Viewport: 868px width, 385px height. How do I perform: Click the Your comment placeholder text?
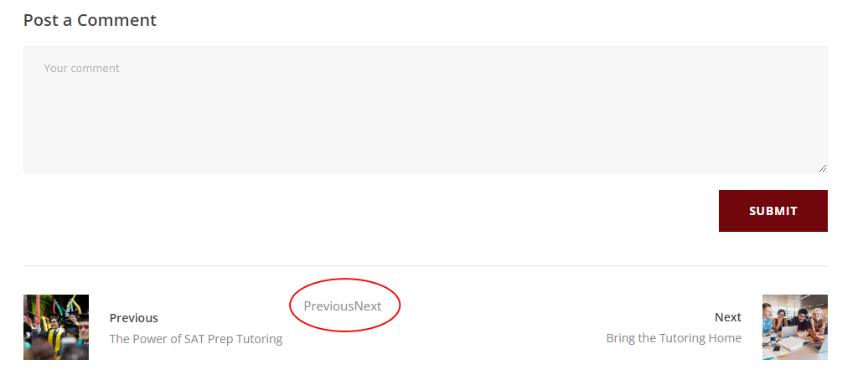[81, 68]
